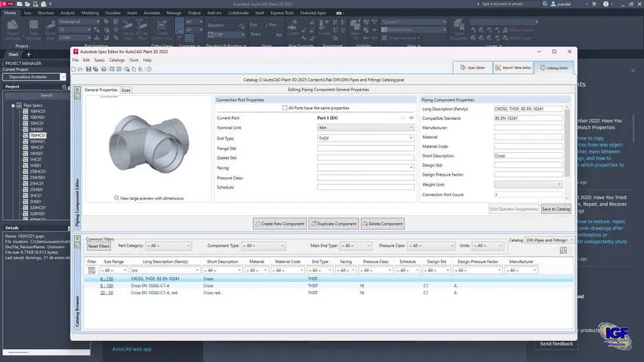The image size is (644, 362).
Task: Click the cross fitting 3D preview thumbnail
Action: [x=149, y=143]
